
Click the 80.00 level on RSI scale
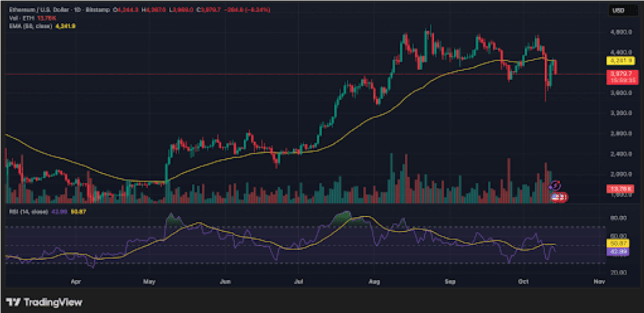point(619,218)
